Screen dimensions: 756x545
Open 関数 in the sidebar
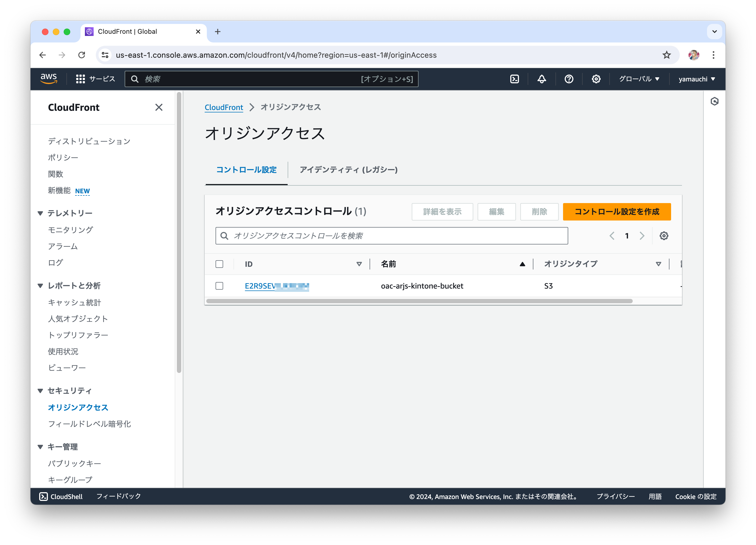[x=55, y=174]
